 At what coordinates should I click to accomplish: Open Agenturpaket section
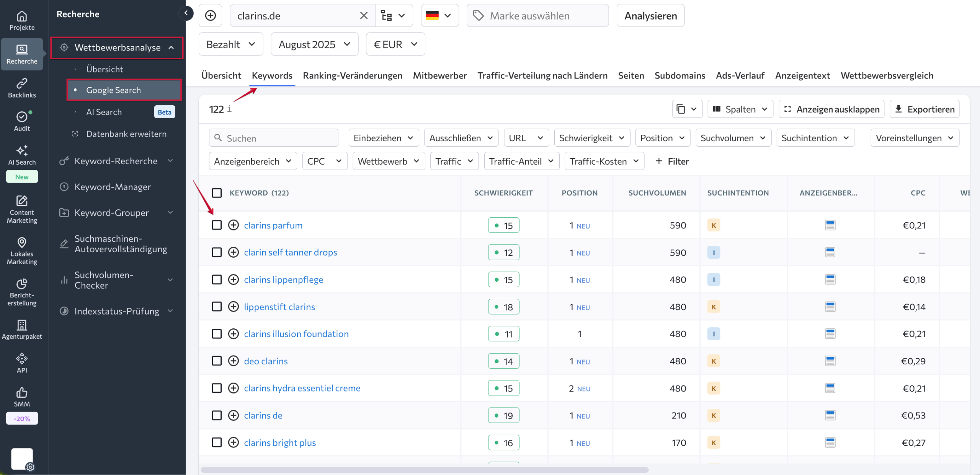tap(22, 329)
